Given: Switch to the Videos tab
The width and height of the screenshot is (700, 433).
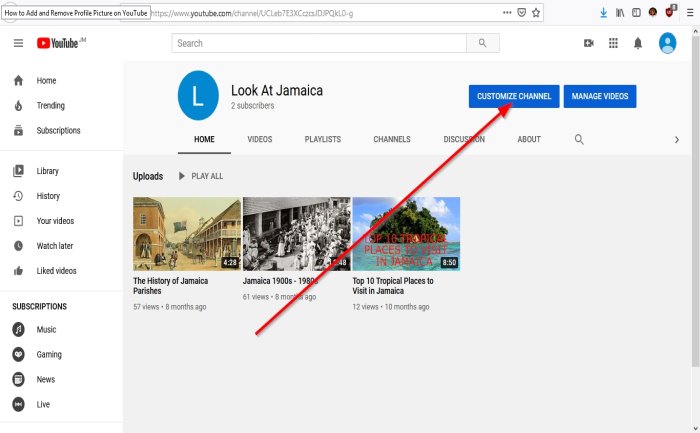Looking at the screenshot, I should pos(259,140).
